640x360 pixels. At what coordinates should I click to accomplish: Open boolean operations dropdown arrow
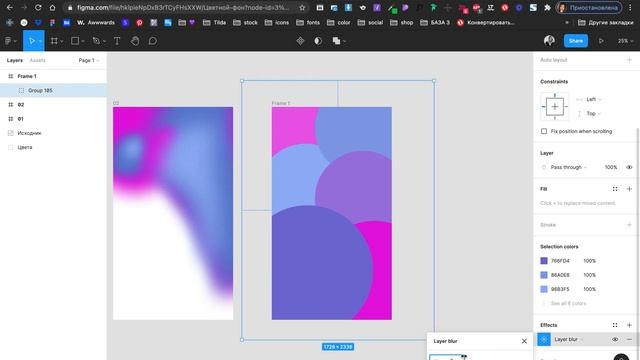pyautogui.click(x=344, y=41)
